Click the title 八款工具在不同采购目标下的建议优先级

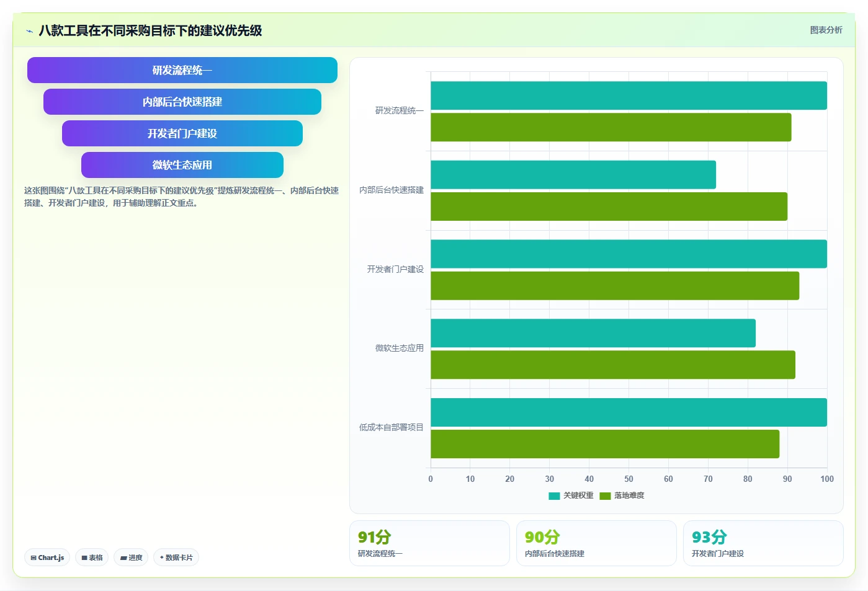click(x=150, y=30)
